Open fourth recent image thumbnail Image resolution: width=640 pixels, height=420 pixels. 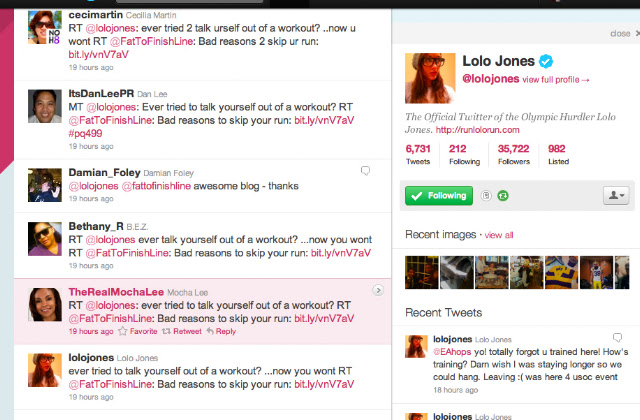(x=527, y=272)
